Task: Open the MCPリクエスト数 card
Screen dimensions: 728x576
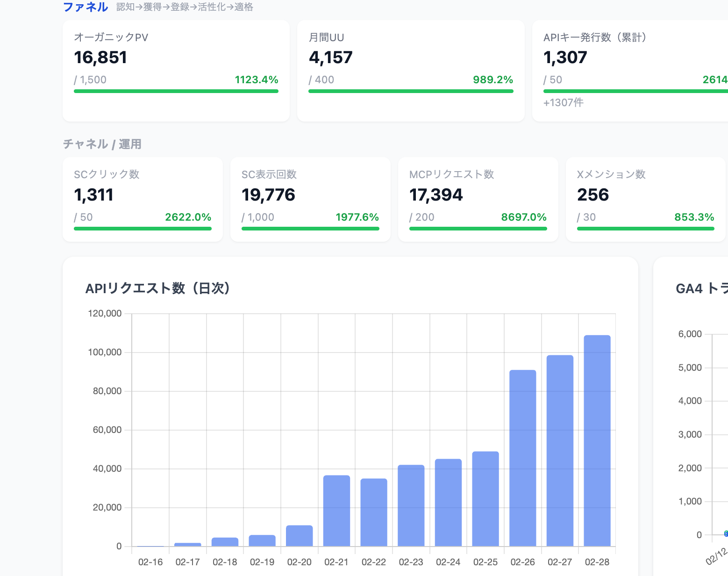Action: click(478, 200)
